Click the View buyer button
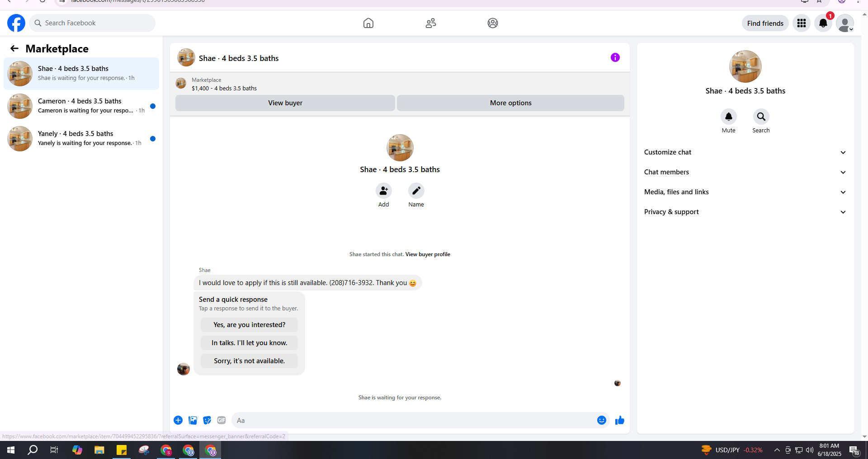The image size is (868, 459). (x=285, y=103)
